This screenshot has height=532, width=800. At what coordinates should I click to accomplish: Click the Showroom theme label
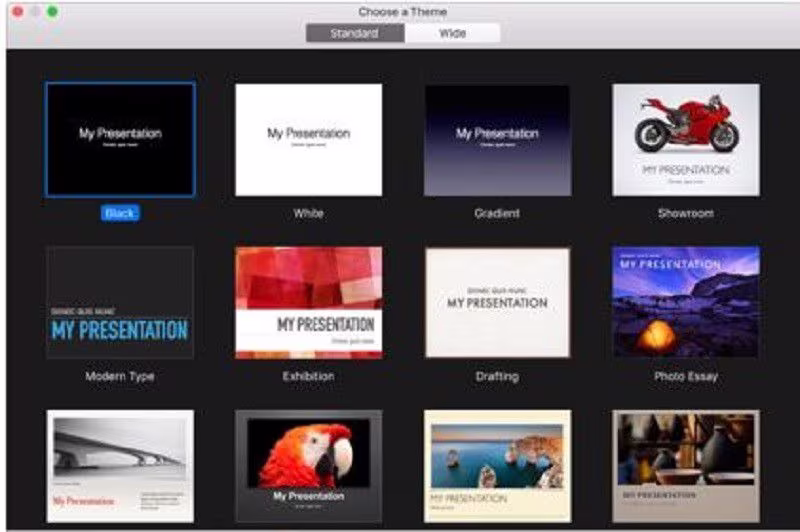tap(686, 213)
